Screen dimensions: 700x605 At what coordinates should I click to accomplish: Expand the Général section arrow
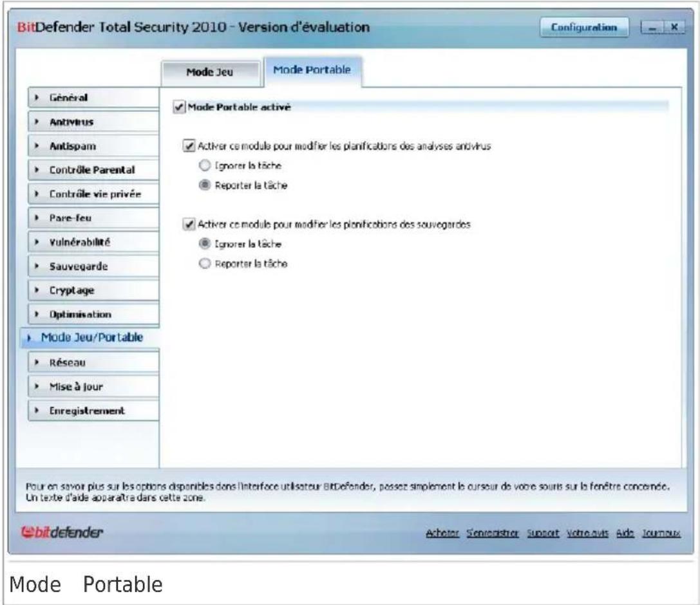click(37, 97)
